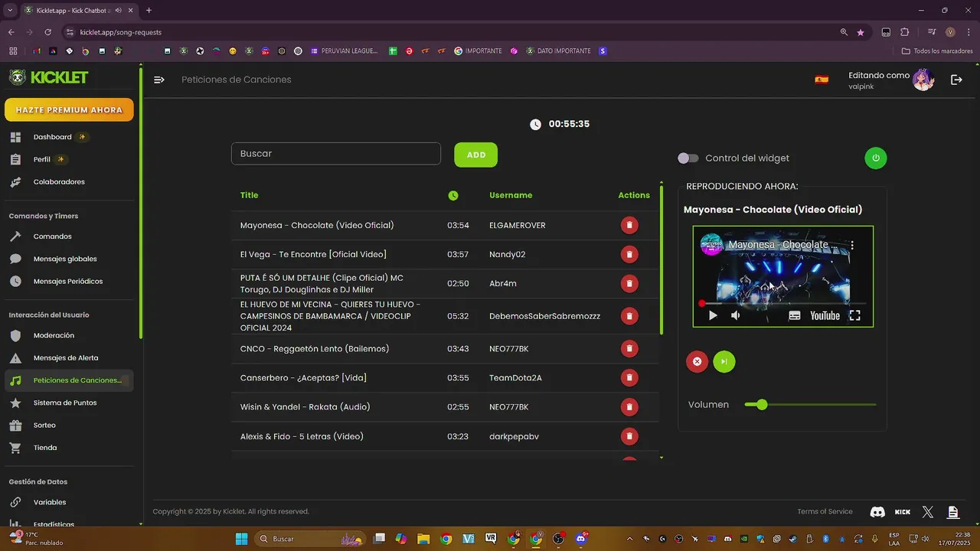Image resolution: width=980 pixels, height=551 pixels.
Task: Open the Terms of Service link
Action: (825, 512)
